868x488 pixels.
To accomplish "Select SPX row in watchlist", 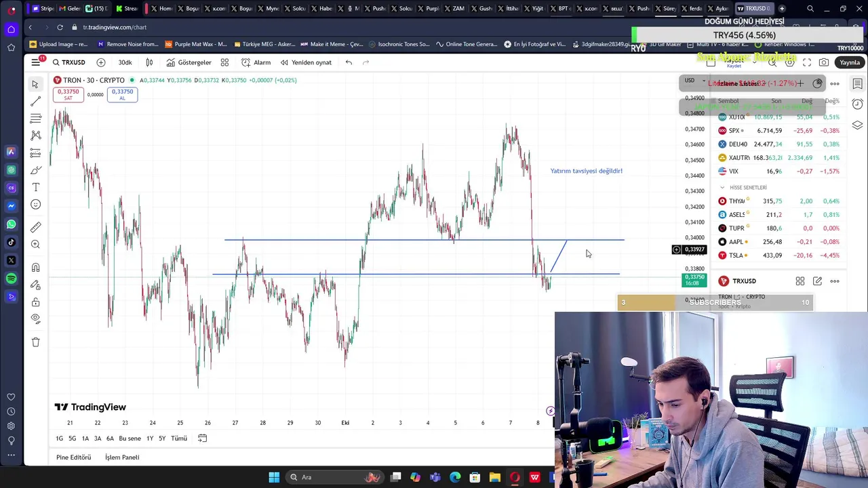I will [779, 131].
